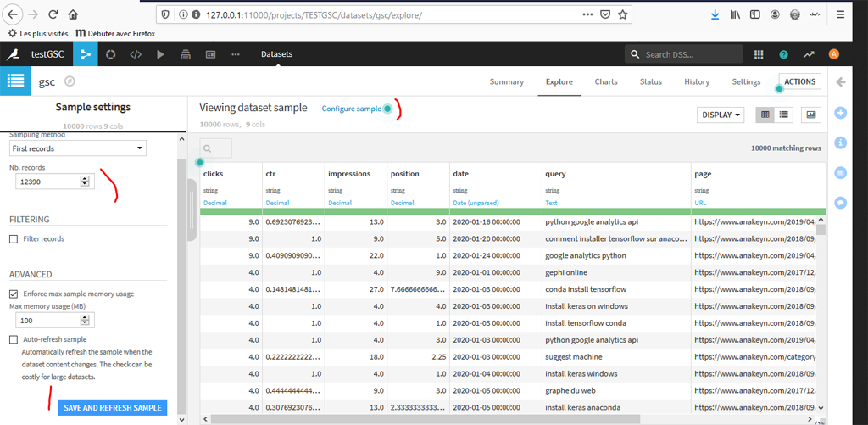
Task: Click the right panel back arrow icon
Action: pyautogui.click(x=840, y=82)
